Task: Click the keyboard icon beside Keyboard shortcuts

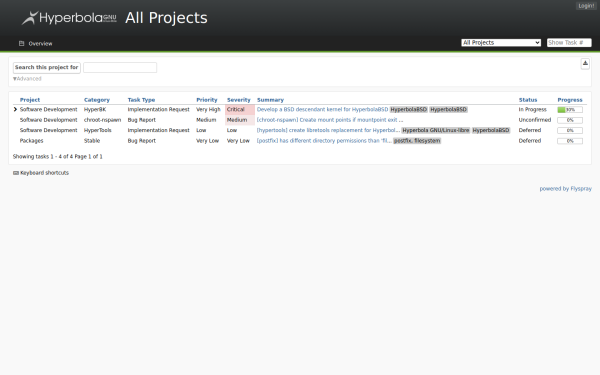Action: (16, 173)
